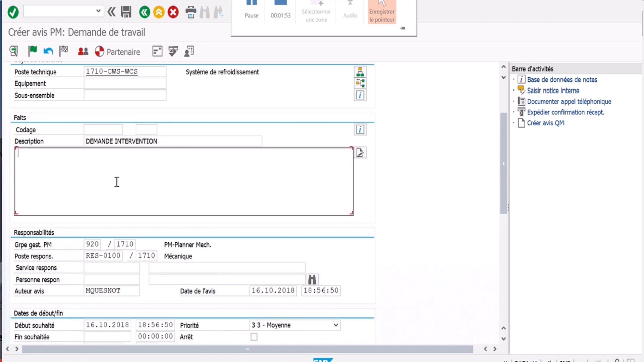Click the Fin souhaitée date field
The image size is (644, 362).
pos(107,337)
